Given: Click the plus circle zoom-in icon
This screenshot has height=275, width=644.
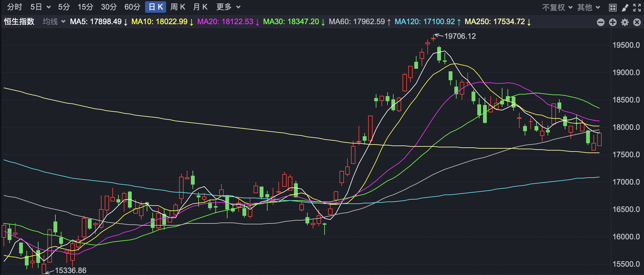Looking at the screenshot, I should click(612, 22).
